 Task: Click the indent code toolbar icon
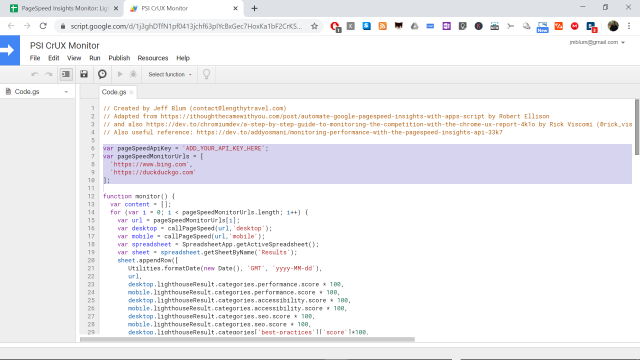[x=66, y=74]
